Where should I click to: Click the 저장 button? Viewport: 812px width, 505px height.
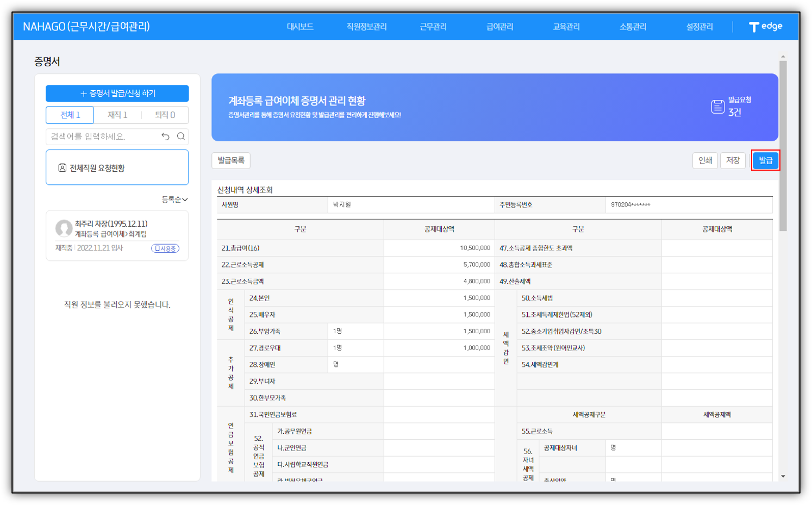coord(733,160)
